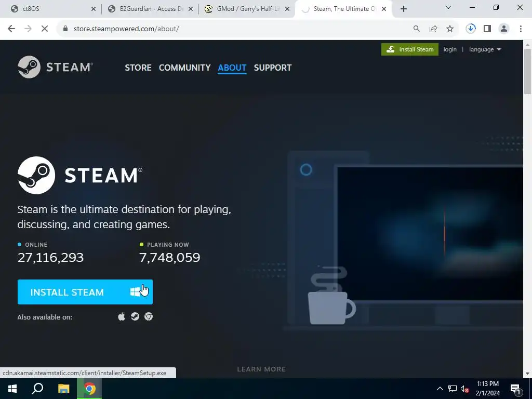The height and width of the screenshot is (399, 532).
Task: Close the E2Guardian tab
Action: (x=191, y=9)
